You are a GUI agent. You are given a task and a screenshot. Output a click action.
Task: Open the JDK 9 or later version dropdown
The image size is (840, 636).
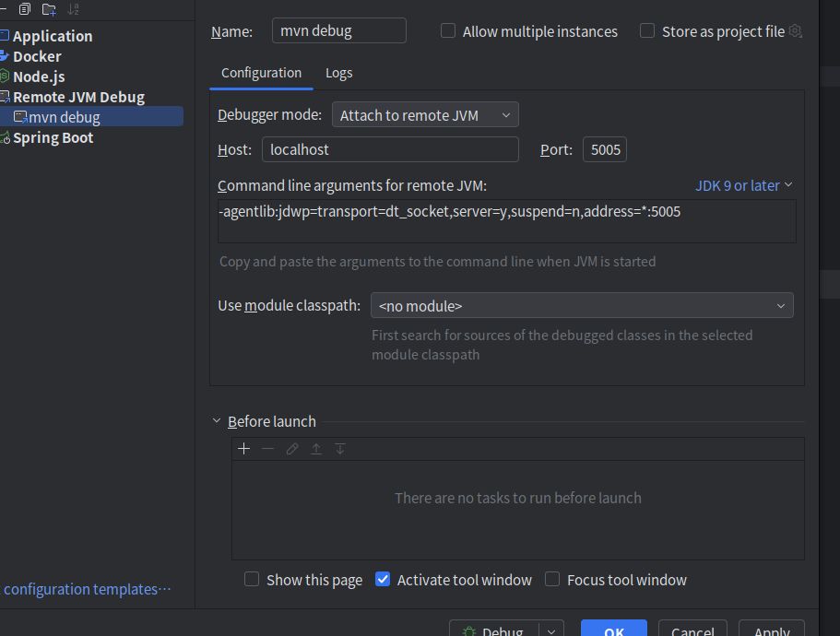pos(744,185)
